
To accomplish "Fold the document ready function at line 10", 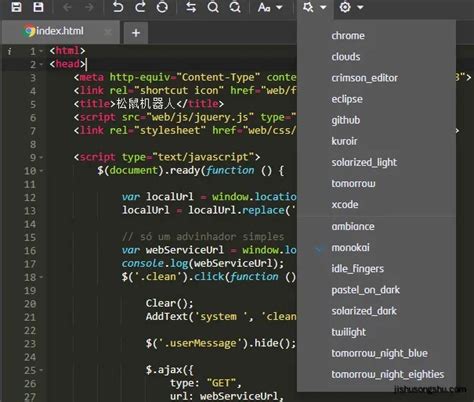I will 41,171.
